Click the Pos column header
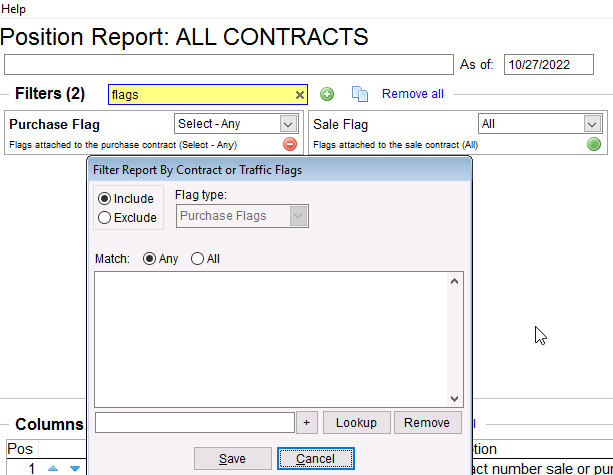This screenshot has width=613, height=475. click(x=20, y=449)
